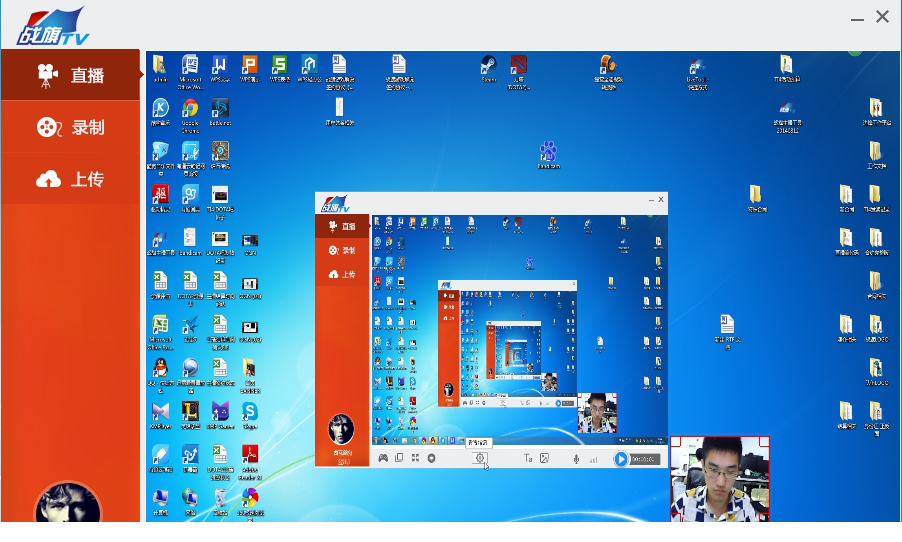Viewport: 902px width, 542px height.
Task: Adjust the volume bars icon in nested toolbar
Action: 593,459
